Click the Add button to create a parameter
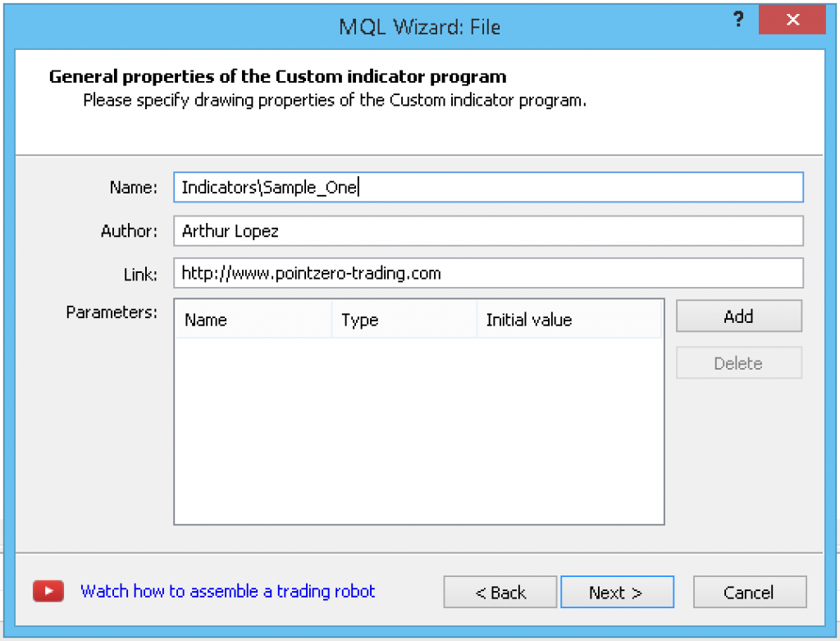The height and width of the screenshot is (641, 840). pos(737,316)
